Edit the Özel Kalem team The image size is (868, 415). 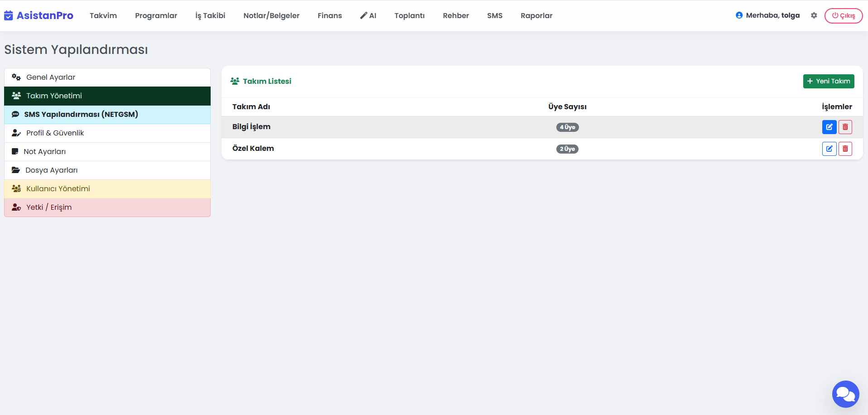pos(829,149)
